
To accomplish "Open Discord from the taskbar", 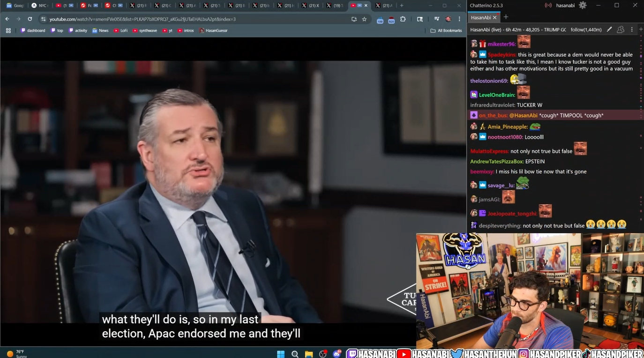I will pos(337,354).
